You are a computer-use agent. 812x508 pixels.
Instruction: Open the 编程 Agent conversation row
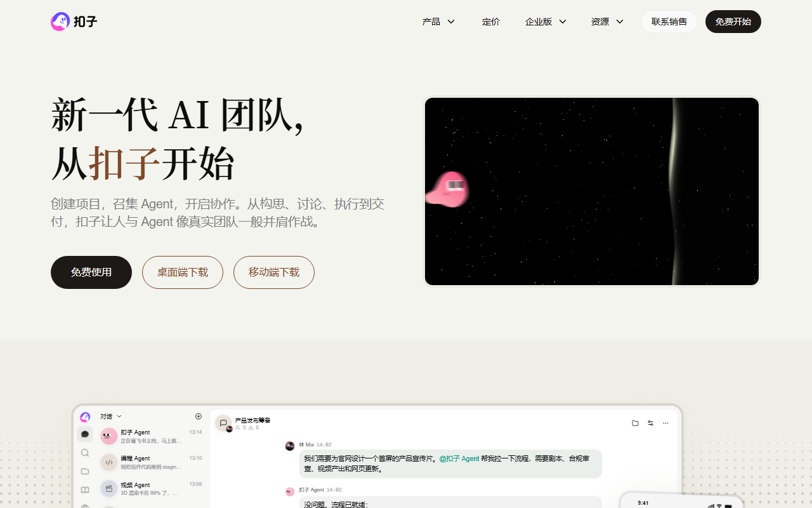point(151,462)
